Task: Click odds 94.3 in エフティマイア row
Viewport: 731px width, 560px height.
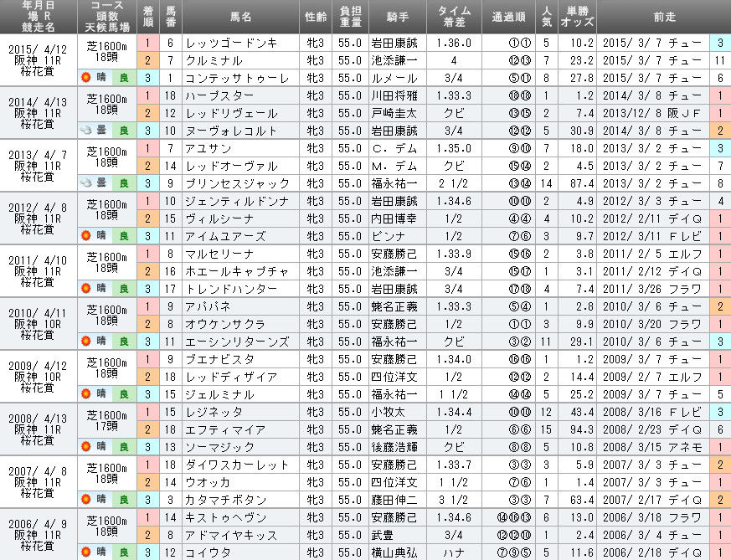Action: [x=582, y=429]
